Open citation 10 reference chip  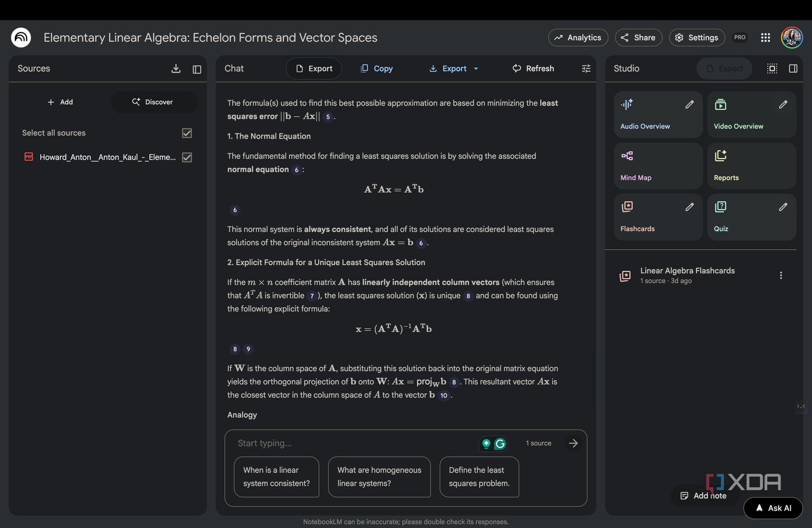click(444, 396)
